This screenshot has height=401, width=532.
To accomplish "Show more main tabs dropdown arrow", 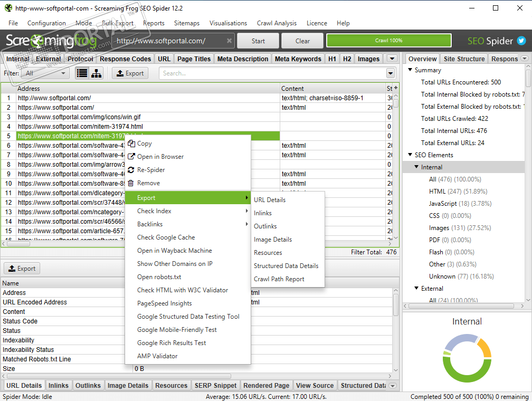I will tap(392, 59).
